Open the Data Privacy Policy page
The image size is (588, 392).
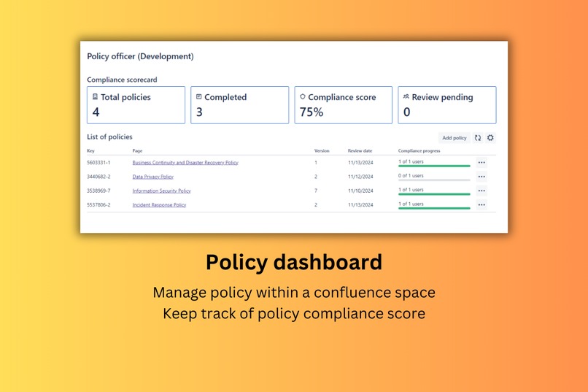(152, 177)
